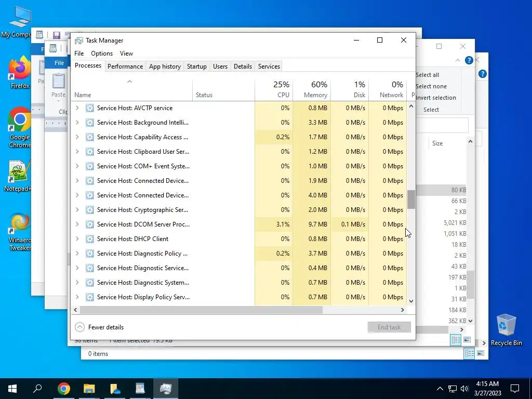Open the clock showing 4:15 AM
532x399 pixels.
pos(487,389)
